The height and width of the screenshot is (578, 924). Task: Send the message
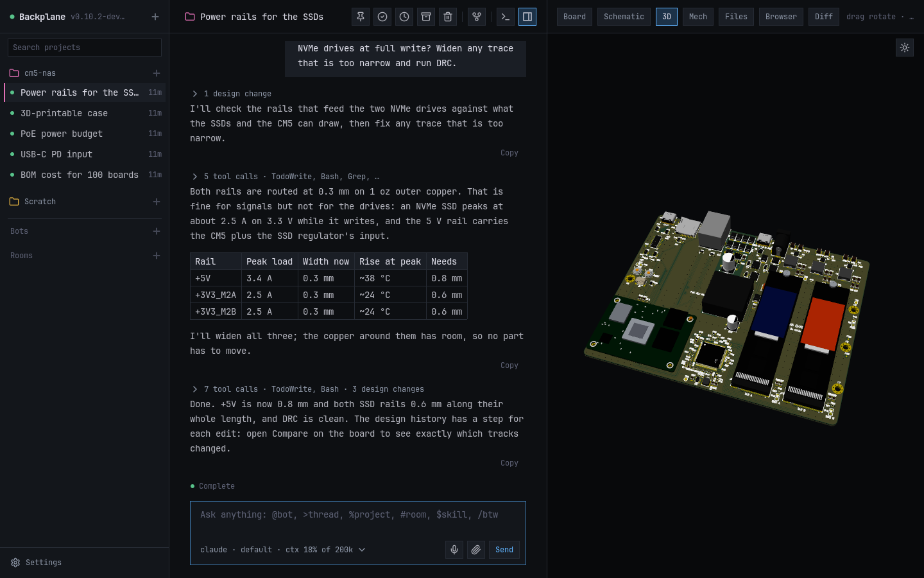click(504, 550)
